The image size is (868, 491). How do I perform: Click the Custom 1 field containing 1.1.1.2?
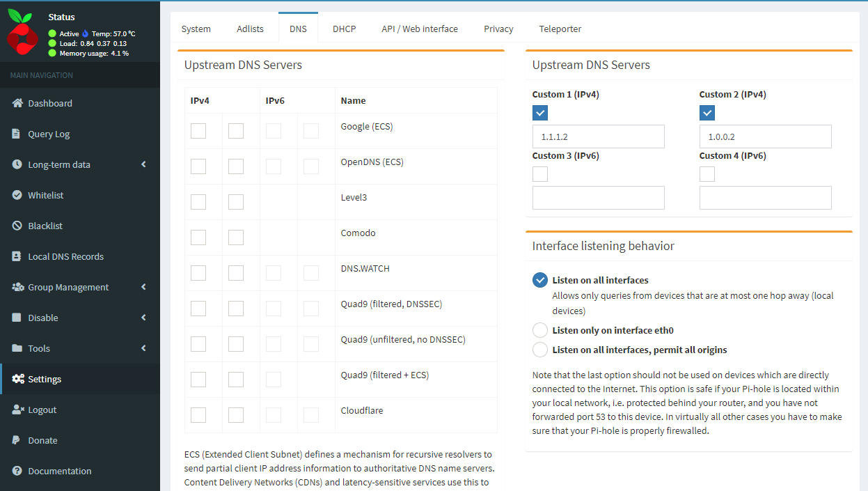[x=599, y=137]
